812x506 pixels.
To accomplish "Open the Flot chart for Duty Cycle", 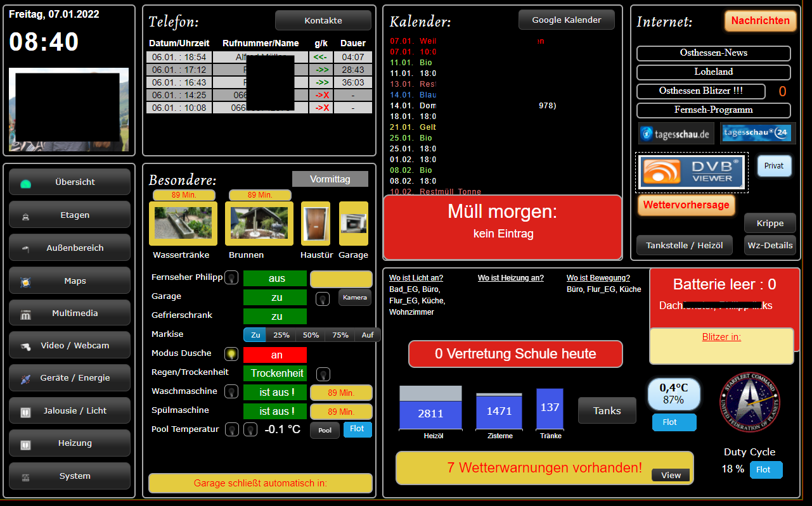I will point(766,470).
